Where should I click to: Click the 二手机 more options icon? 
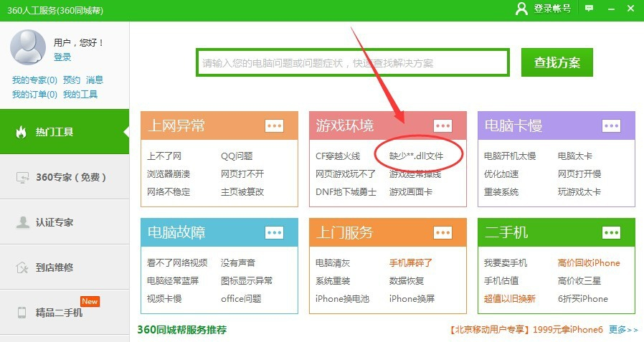click(611, 232)
